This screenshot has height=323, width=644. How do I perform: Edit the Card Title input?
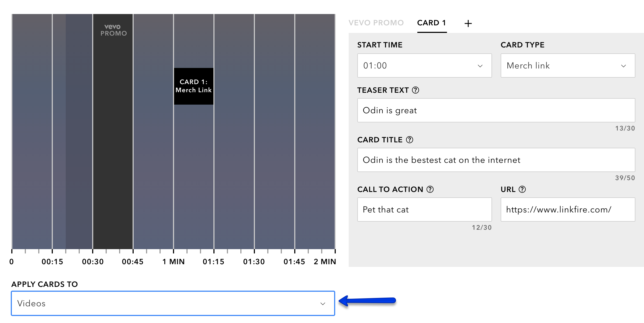tap(496, 160)
